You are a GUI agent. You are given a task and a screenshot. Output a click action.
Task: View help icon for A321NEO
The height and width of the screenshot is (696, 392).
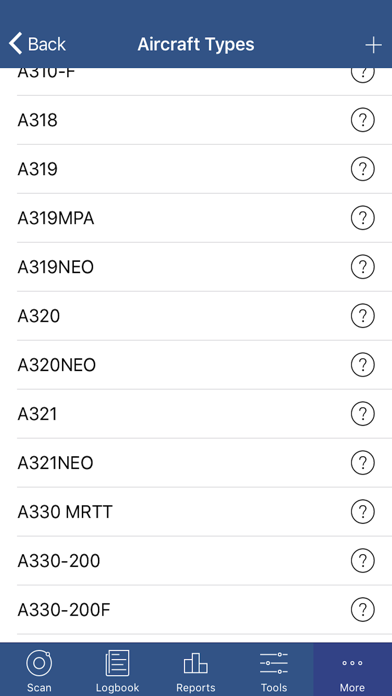(363, 463)
